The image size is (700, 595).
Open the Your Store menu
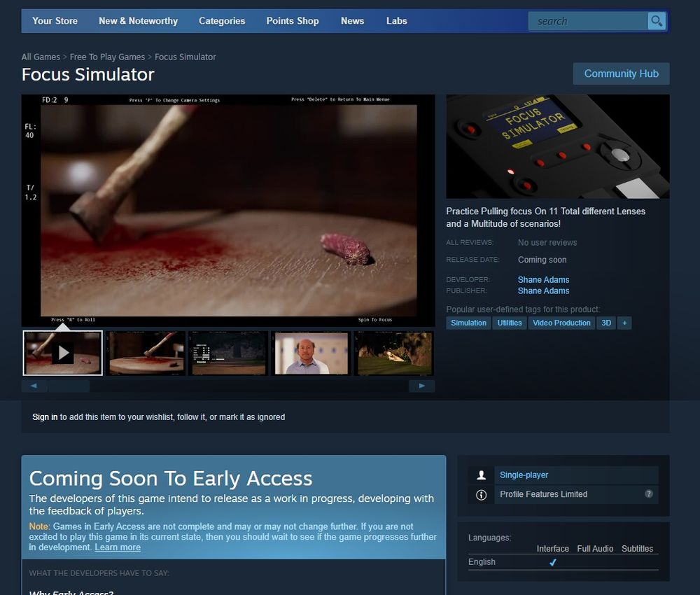55,21
